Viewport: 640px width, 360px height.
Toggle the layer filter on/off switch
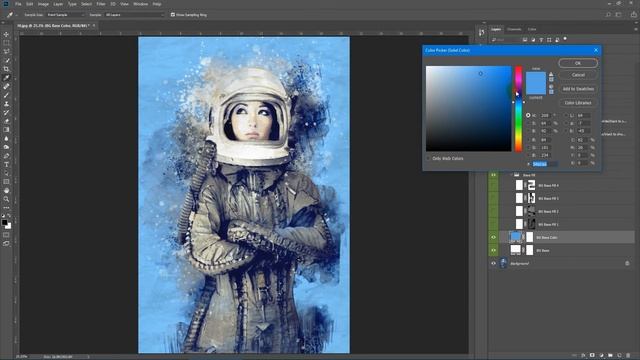(565, 39)
